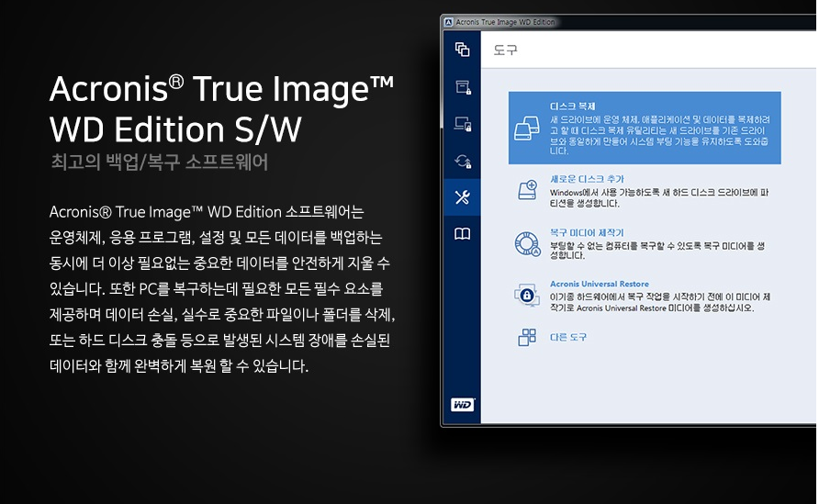Viewport: 819px width, 504px height.
Task: Click the description under Acronis Universal Restore
Action: point(659,302)
